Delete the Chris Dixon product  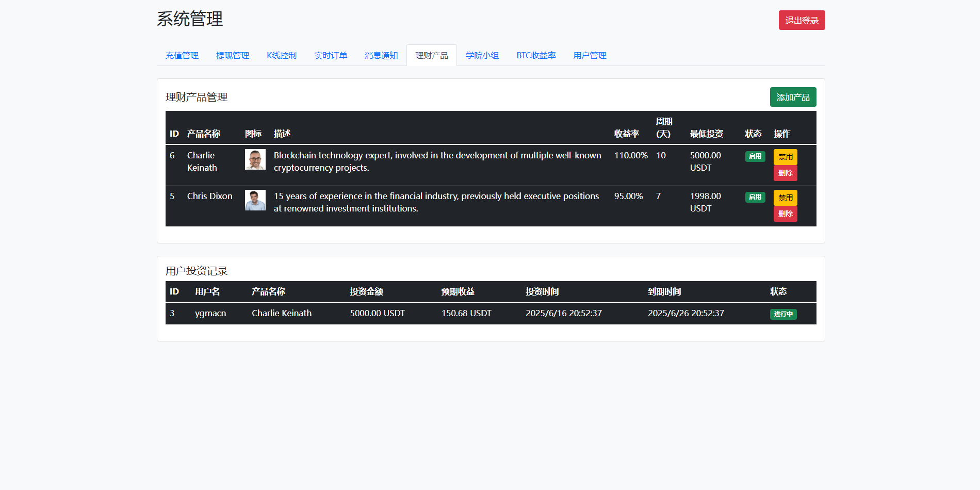point(785,214)
